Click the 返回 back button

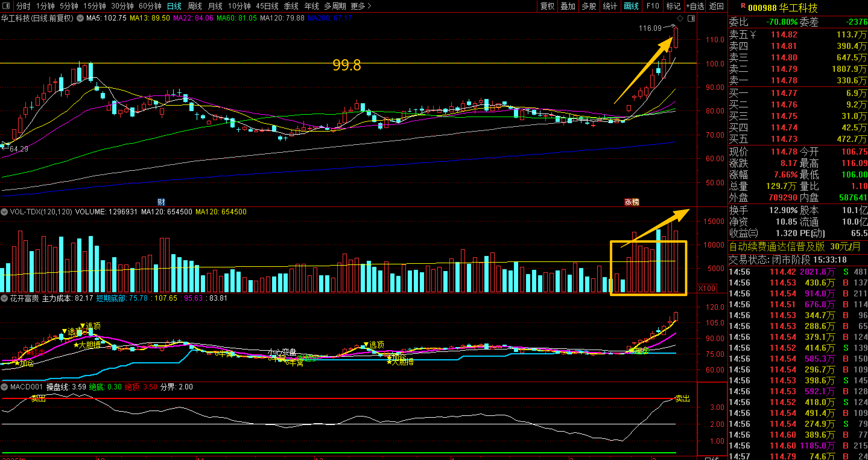[716, 6]
